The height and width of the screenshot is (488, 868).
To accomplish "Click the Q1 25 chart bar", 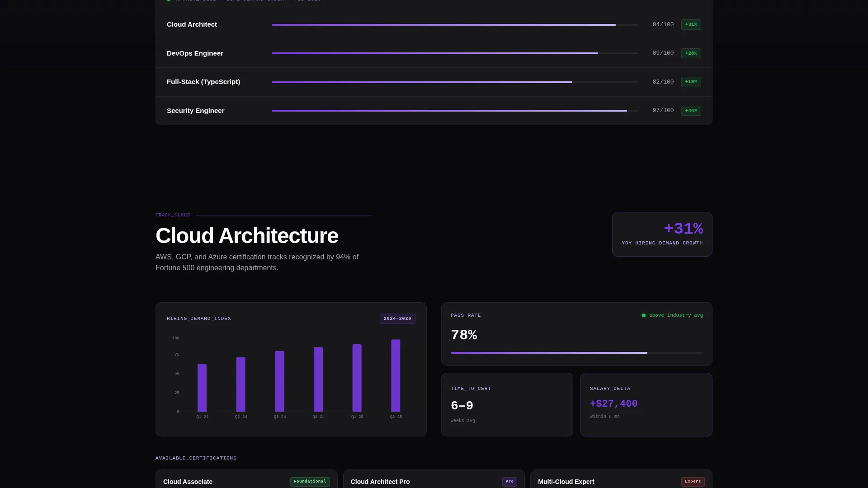I will pos(357,378).
